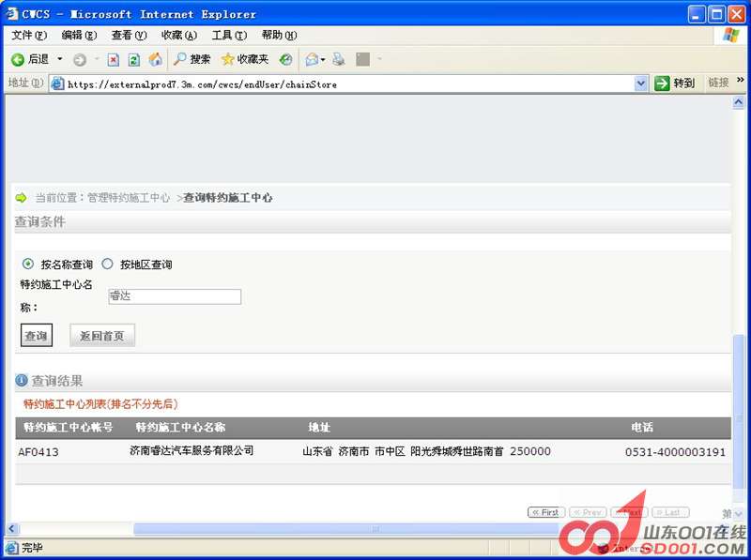This screenshot has width=751, height=560.
Task: Open the 收藏(A) menu
Action: tap(179, 35)
